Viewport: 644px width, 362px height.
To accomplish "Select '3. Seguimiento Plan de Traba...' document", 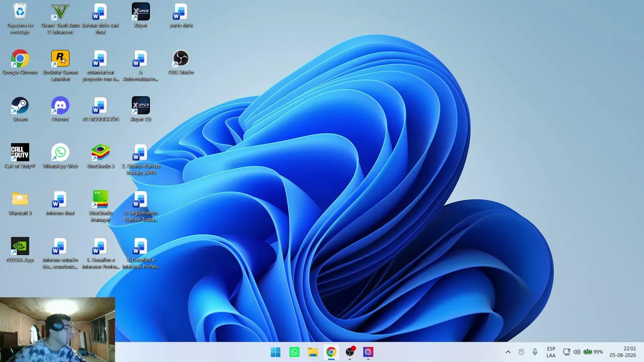I will (x=141, y=206).
